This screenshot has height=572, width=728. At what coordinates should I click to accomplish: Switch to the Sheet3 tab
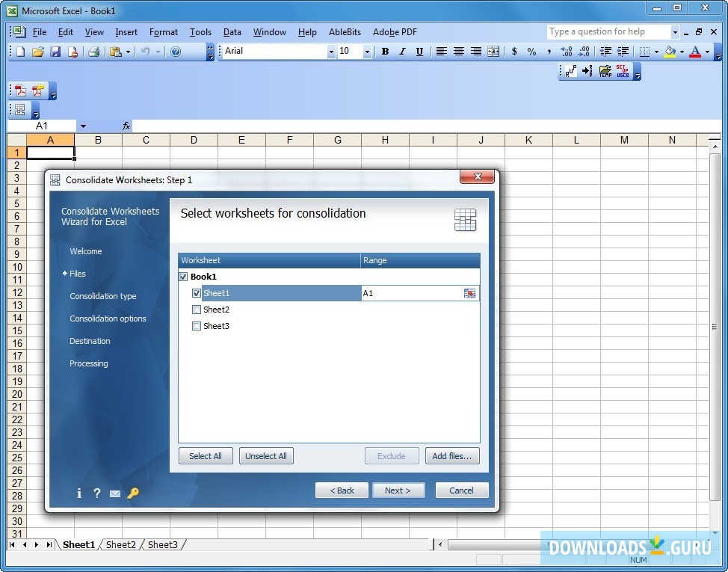pyautogui.click(x=162, y=544)
